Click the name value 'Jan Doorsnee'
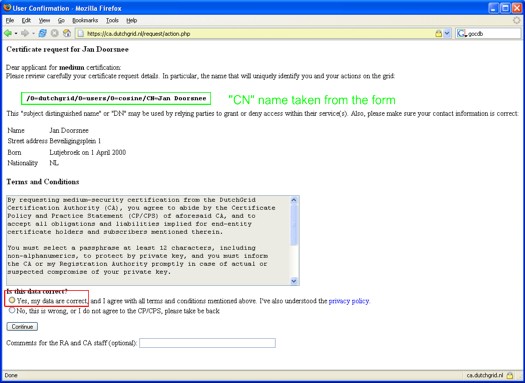This screenshot has width=525, height=383. pyautogui.click(x=69, y=130)
